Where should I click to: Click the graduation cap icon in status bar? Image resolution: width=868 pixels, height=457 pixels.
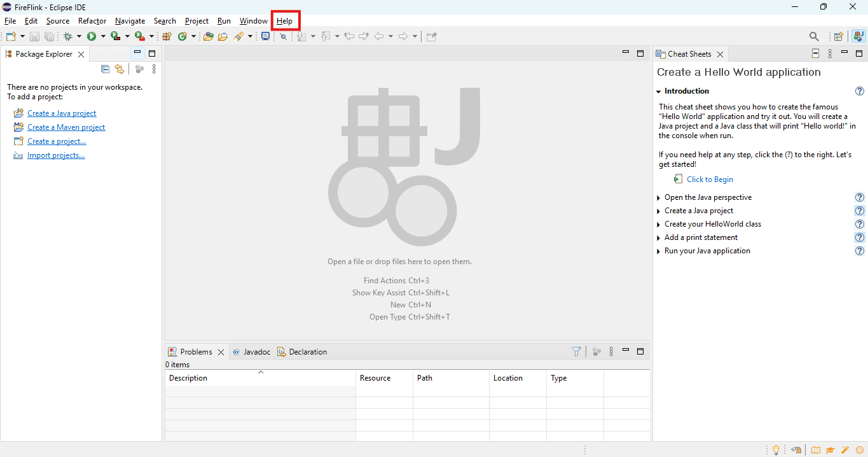tap(830, 450)
